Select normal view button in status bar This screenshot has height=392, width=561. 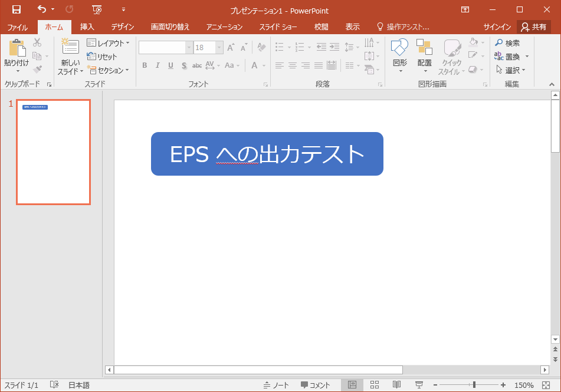pyautogui.click(x=352, y=385)
